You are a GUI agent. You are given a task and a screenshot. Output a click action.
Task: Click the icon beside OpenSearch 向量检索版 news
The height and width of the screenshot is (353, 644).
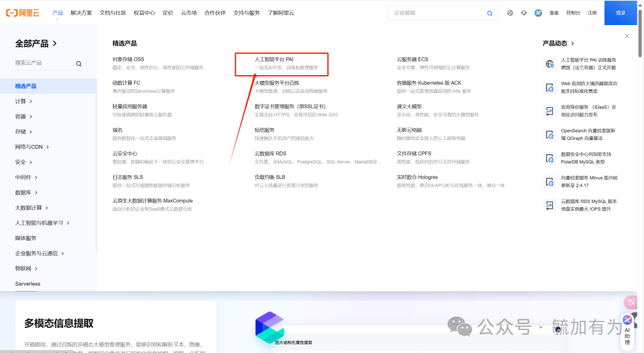[550, 134]
